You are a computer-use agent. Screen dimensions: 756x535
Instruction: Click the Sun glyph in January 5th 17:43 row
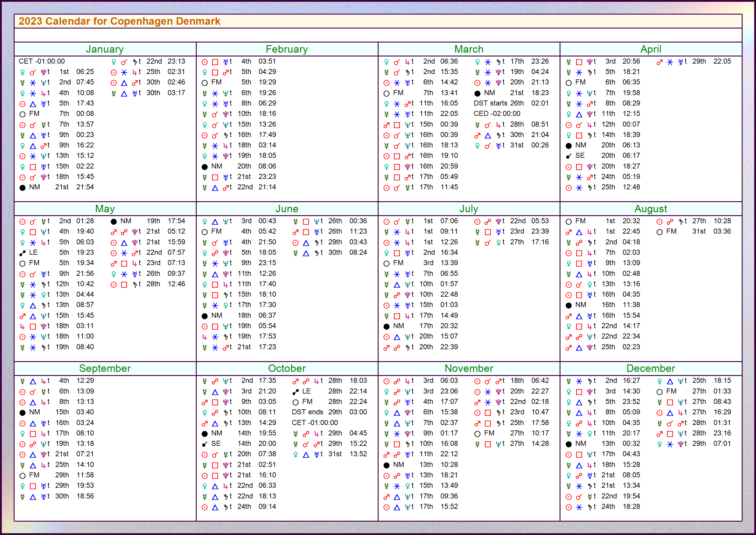pos(22,104)
